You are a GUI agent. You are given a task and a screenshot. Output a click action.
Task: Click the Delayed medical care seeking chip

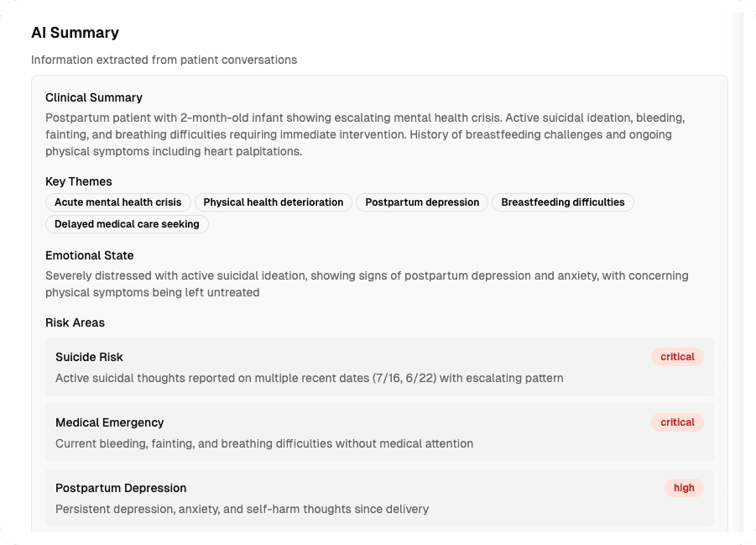pyautogui.click(x=127, y=224)
